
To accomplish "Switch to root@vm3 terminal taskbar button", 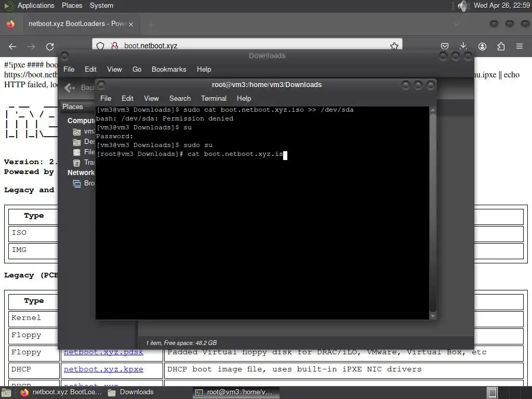I will pyautogui.click(x=236, y=392).
